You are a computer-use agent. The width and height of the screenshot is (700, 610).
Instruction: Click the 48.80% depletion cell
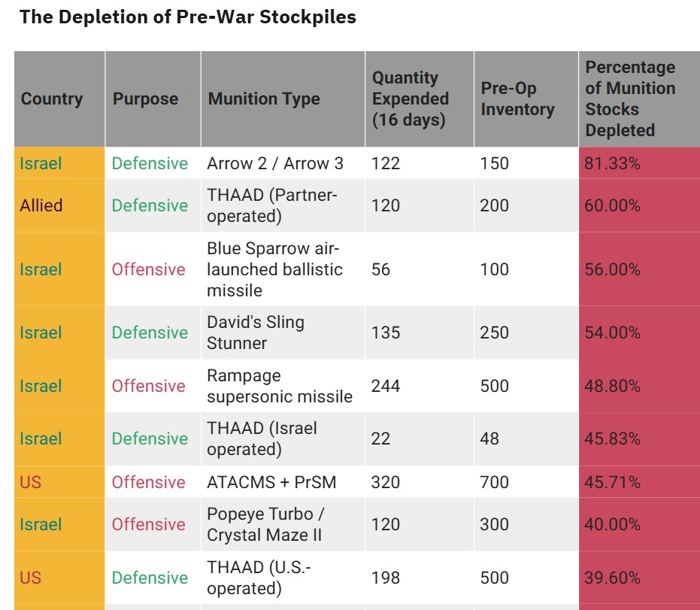(x=613, y=386)
